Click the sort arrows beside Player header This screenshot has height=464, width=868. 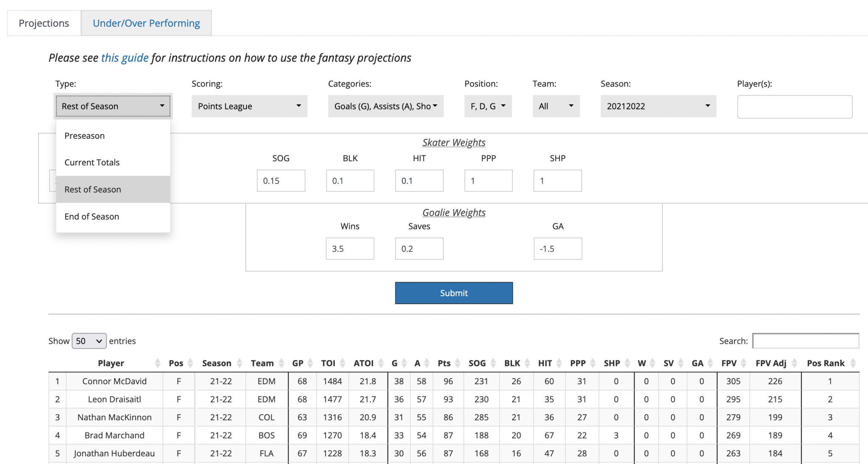(158, 363)
